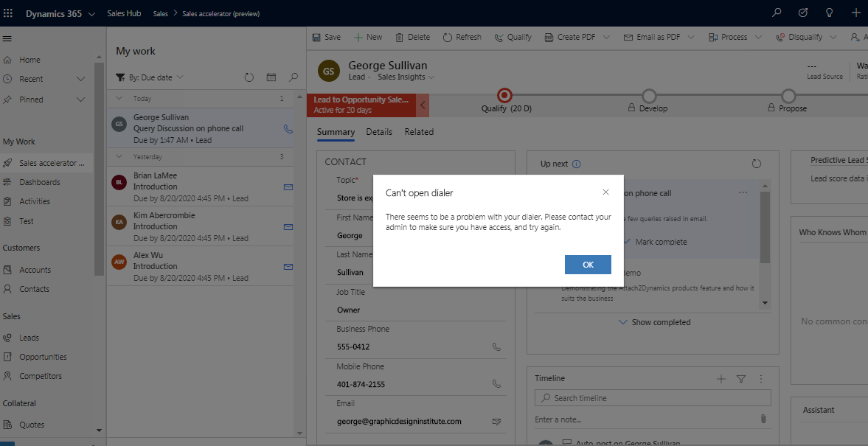868x446 pixels.
Task: Collapse the site map hamburger menu
Action: (7, 39)
